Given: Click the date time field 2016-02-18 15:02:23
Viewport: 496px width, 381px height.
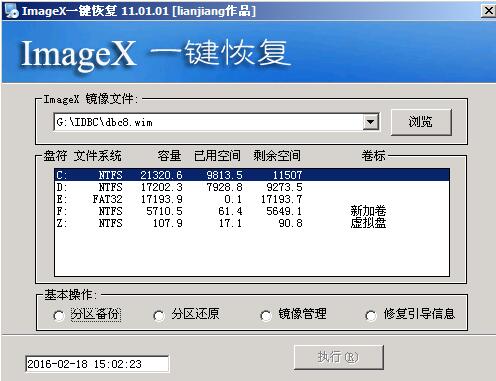Looking at the screenshot, I should coord(97,364).
